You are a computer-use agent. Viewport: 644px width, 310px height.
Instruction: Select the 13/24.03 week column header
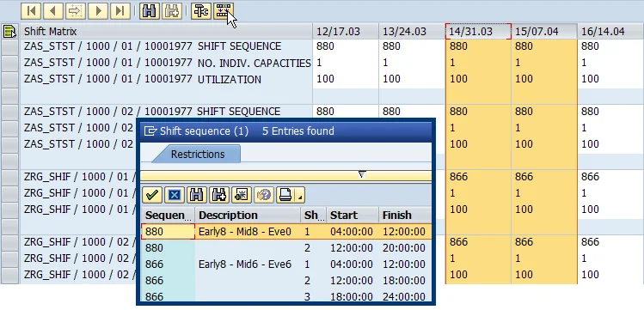(412, 32)
